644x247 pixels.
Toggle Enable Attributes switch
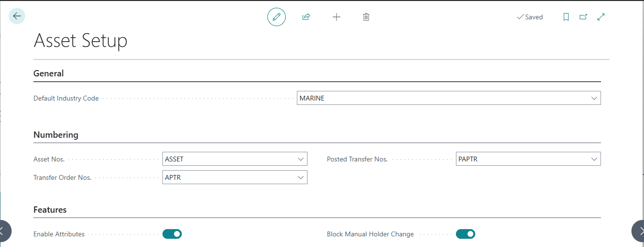172,234
